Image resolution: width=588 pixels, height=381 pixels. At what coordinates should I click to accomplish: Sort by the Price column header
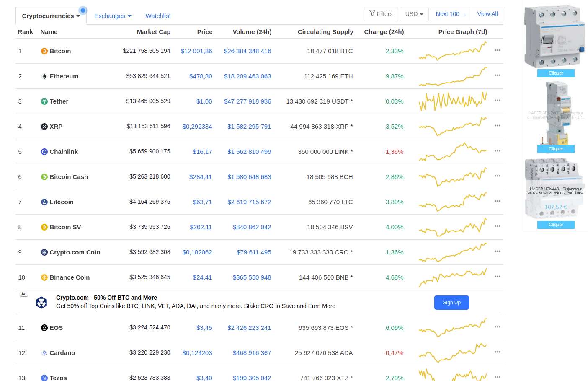pos(205,32)
